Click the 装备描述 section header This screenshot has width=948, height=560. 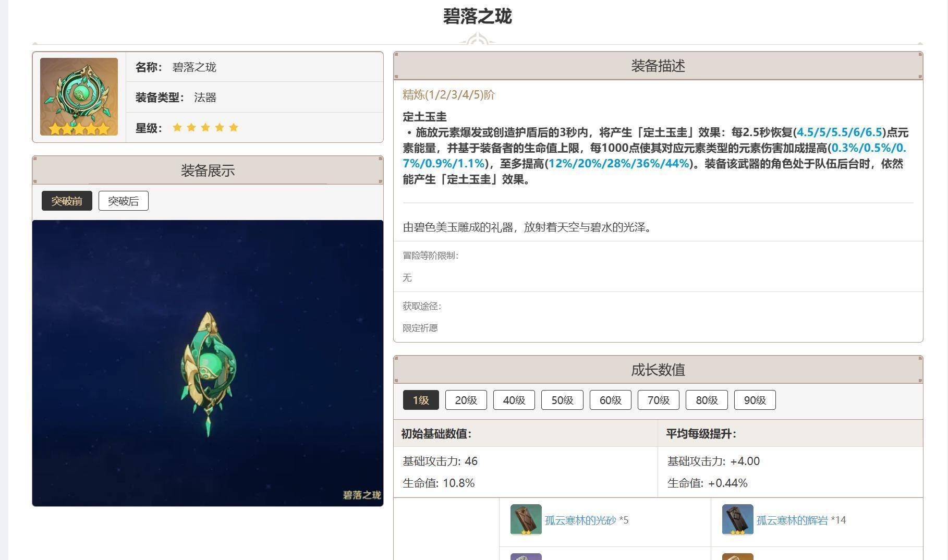click(658, 66)
